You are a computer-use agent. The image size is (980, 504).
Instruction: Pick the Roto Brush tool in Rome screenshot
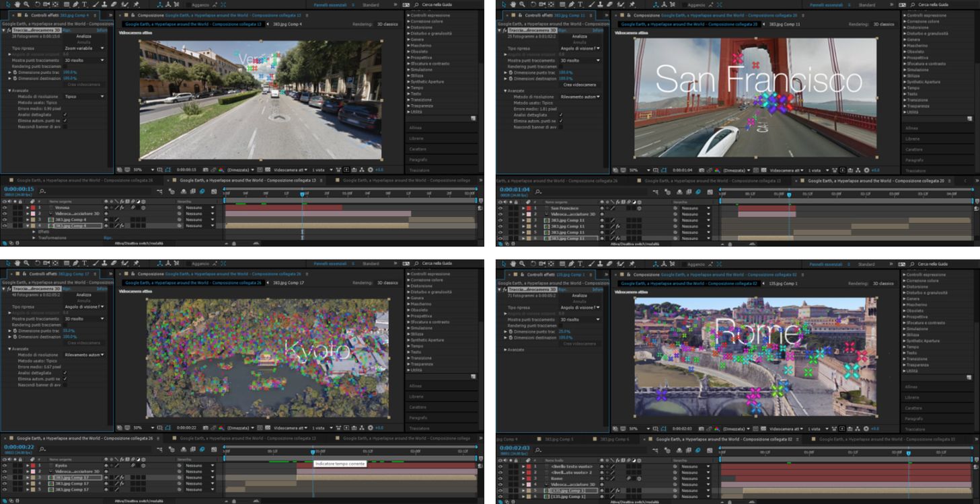(621, 263)
